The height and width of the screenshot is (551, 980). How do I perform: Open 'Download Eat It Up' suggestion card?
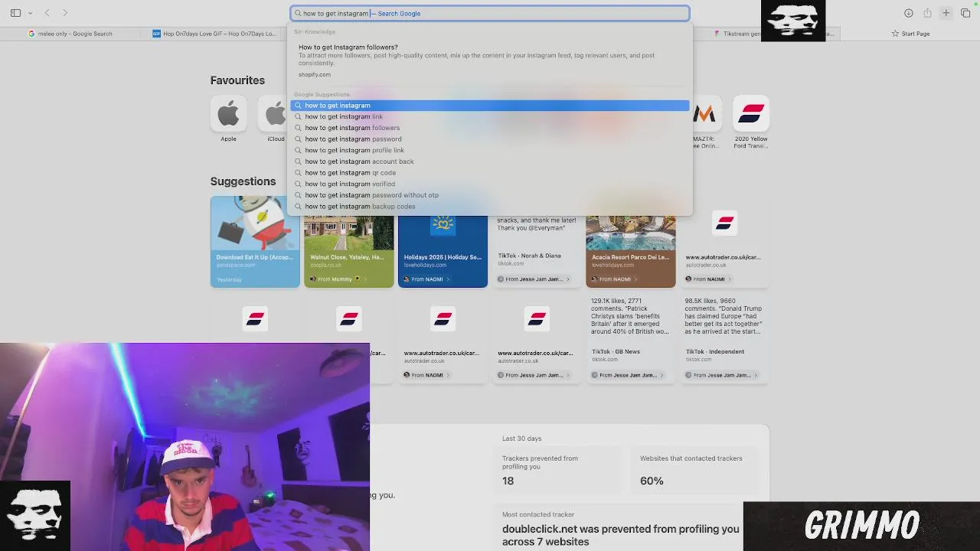click(255, 241)
